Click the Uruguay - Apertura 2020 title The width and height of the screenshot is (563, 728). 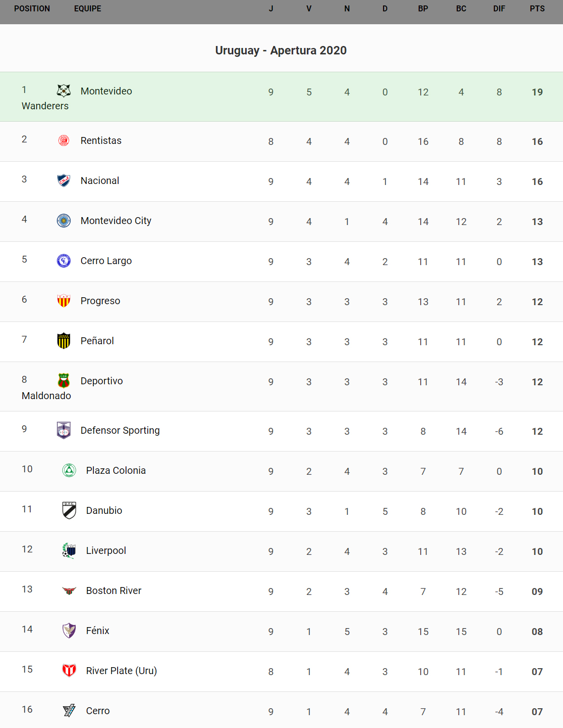(x=281, y=50)
